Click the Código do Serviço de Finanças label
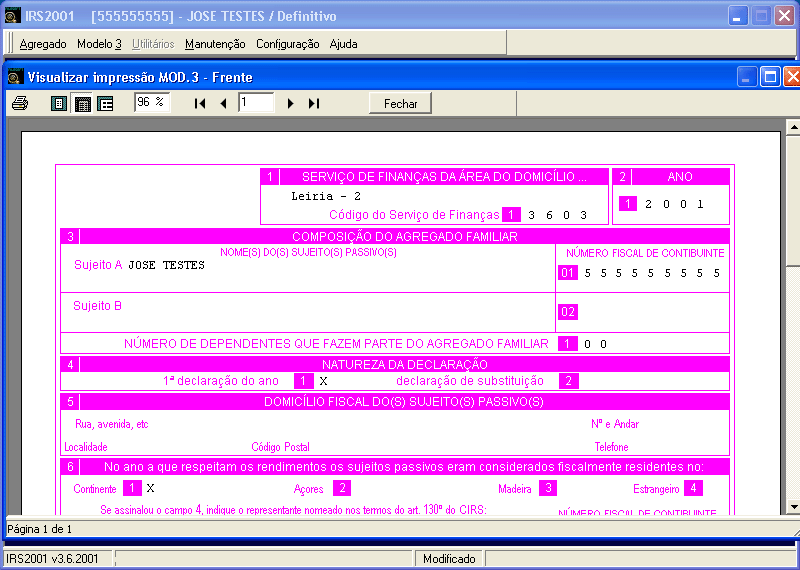The height and width of the screenshot is (570, 800). (x=414, y=215)
